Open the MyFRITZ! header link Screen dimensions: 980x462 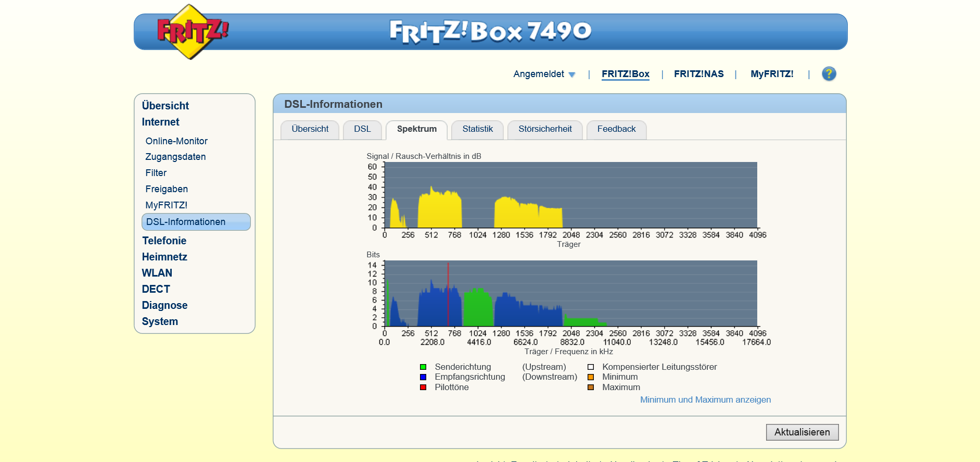point(771,74)
